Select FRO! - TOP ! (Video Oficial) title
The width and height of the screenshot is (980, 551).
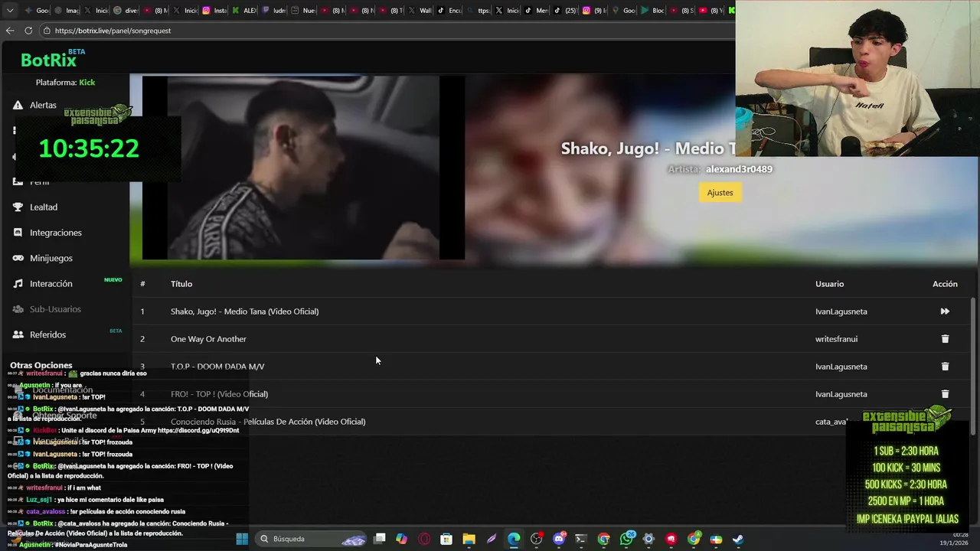click(219, 394)
